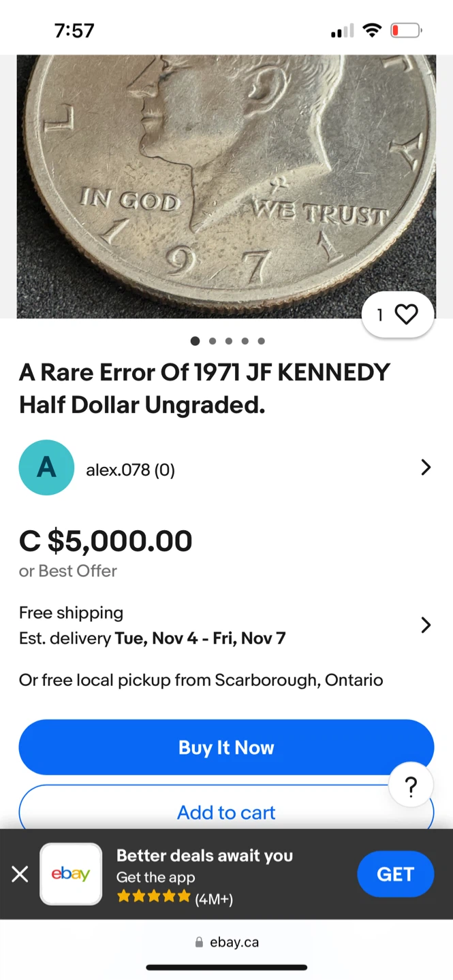Screen dimensions: 453x980
Task: Select the third image carousel dot
Action: (229, 341)
